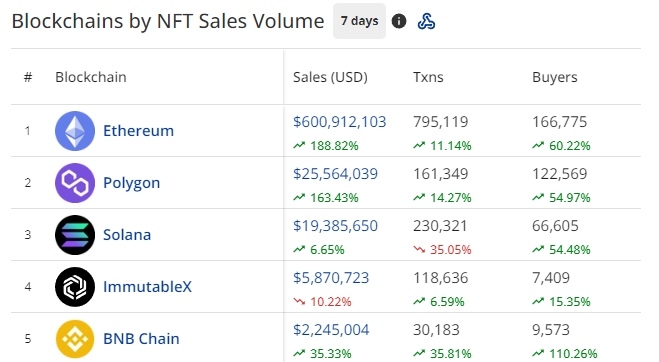Open the BNB Chain link
Image resolution: width=659 pixels, height=362 pixels.
click(x=141, y=339)
